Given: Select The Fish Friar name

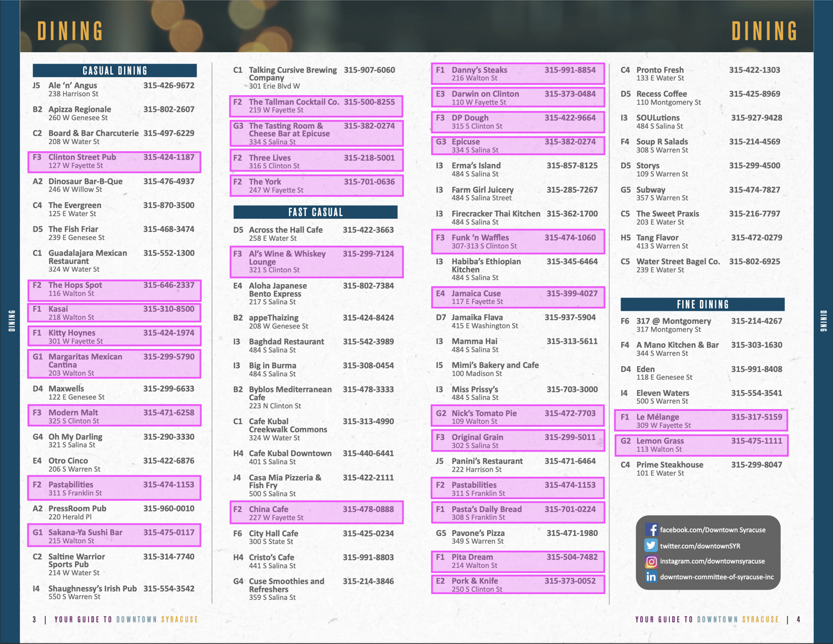Looking at the screenshot, I should 73,229.
